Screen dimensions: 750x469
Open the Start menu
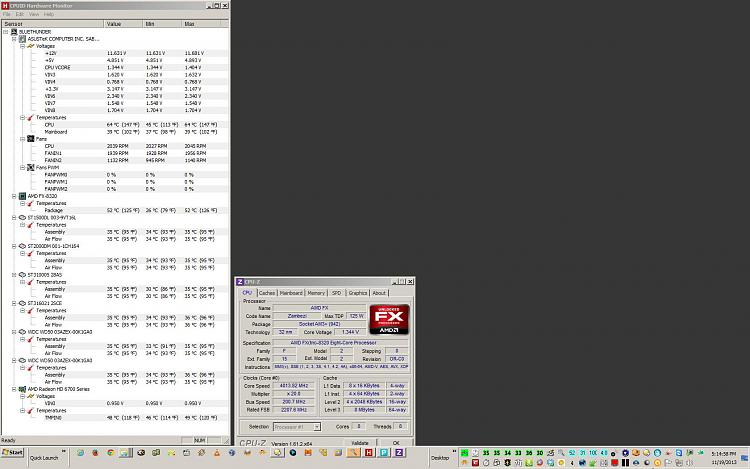point(13,452)
